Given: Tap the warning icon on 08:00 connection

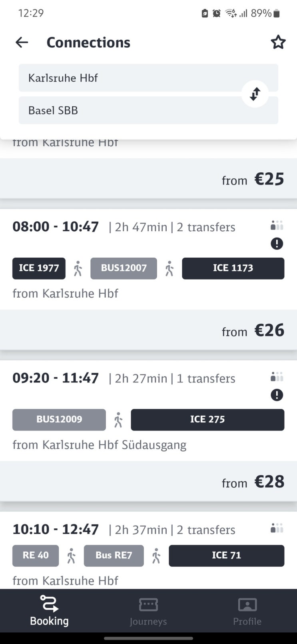Looking at the screenshot, I should [277, 244].
